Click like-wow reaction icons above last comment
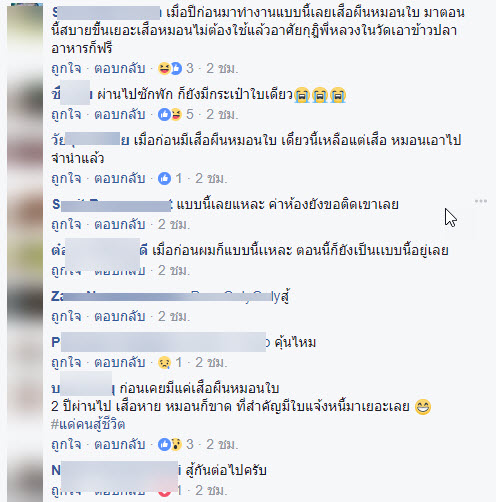This screenshot has width=496, height=502. pos(170,444)
